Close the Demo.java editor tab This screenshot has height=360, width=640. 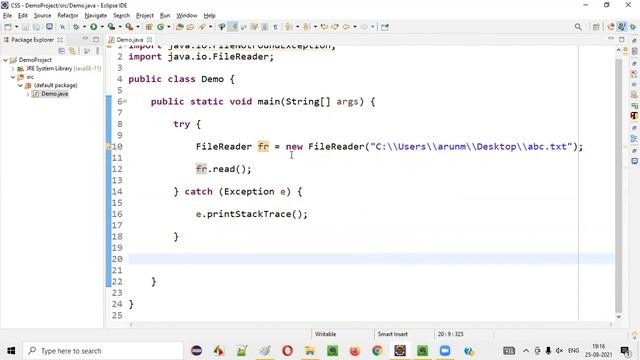149,40
